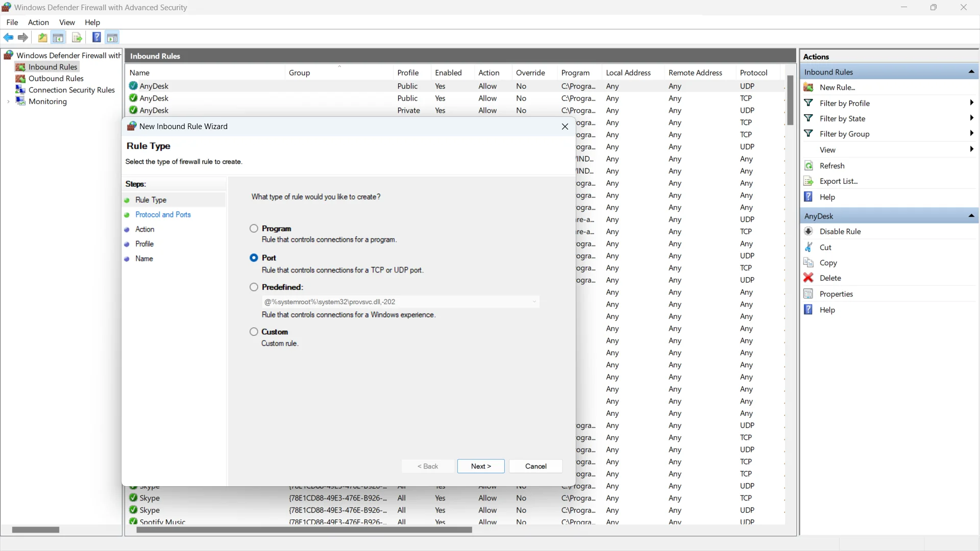This screenshot has width=980, height=551.
Task: Click the Filter by State funnel icon
Action: [x=808, y=118]
